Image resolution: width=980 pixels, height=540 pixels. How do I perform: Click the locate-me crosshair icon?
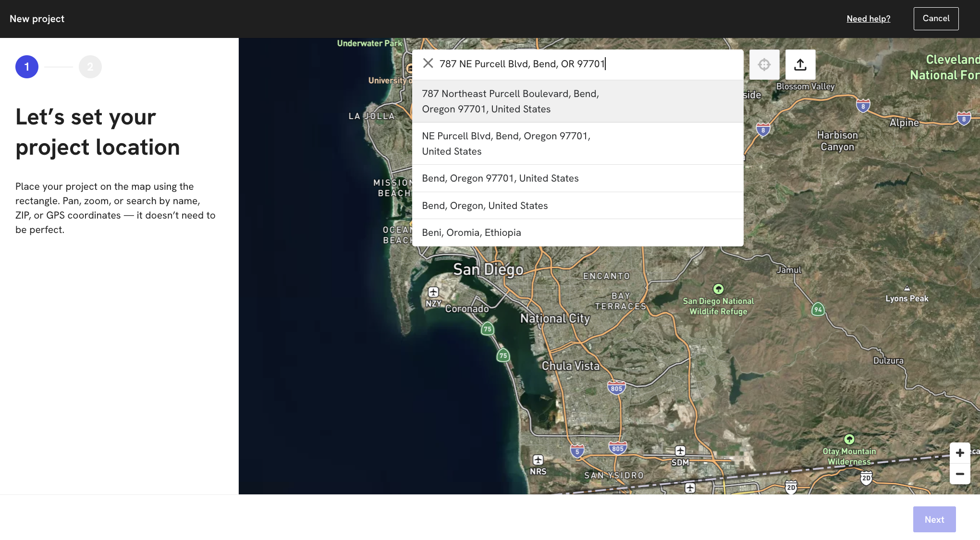coord(764,64)
